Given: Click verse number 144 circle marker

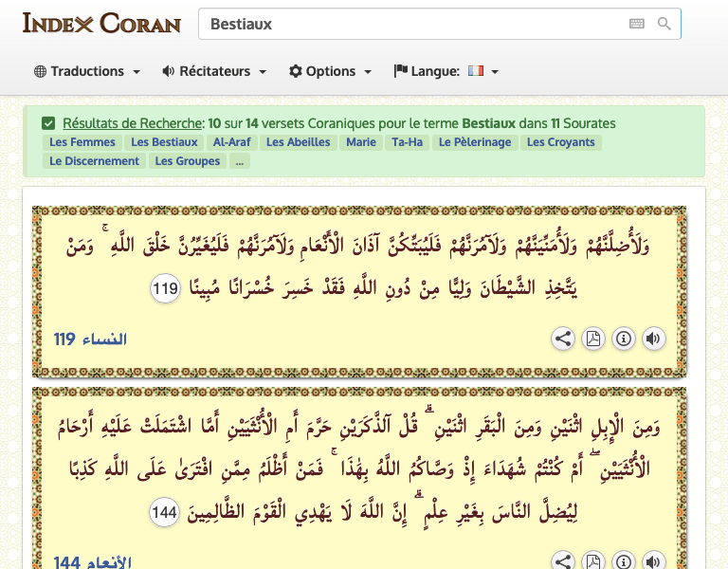Looking at the screenshot, I should click(x=164, y=512).
